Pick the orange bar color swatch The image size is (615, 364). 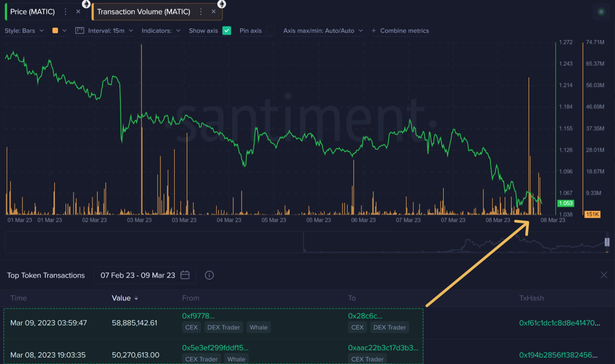pos(55,30)
